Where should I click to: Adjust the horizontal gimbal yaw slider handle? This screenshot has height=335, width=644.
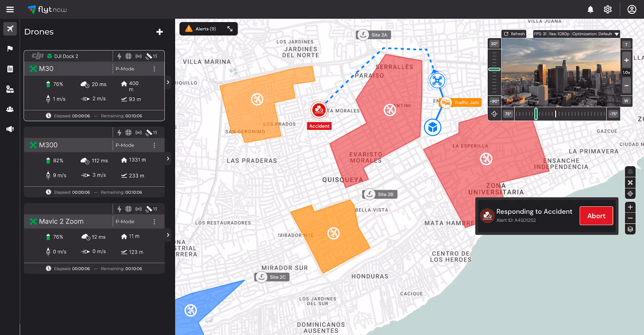coord(536,114)
